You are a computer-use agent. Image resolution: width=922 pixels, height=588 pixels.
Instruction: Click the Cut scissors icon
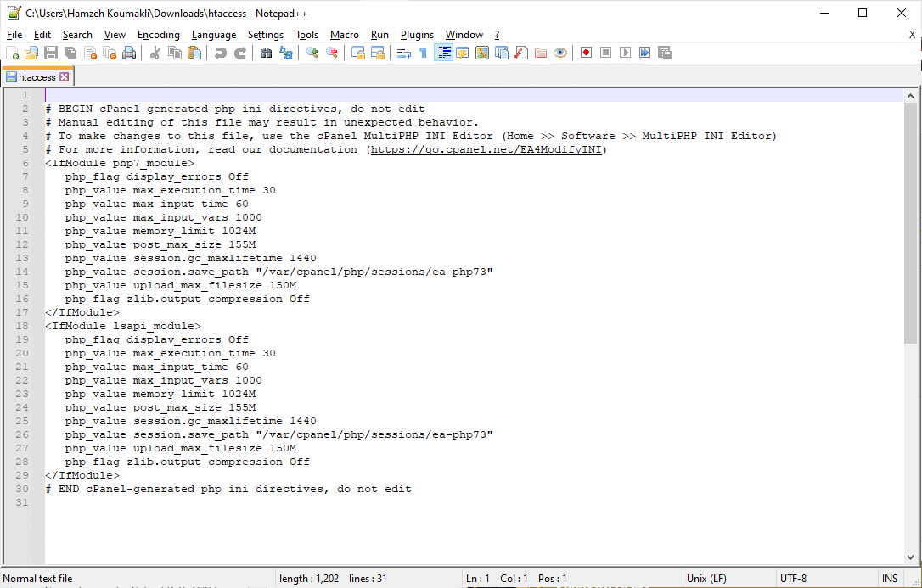tap(155, 53)
